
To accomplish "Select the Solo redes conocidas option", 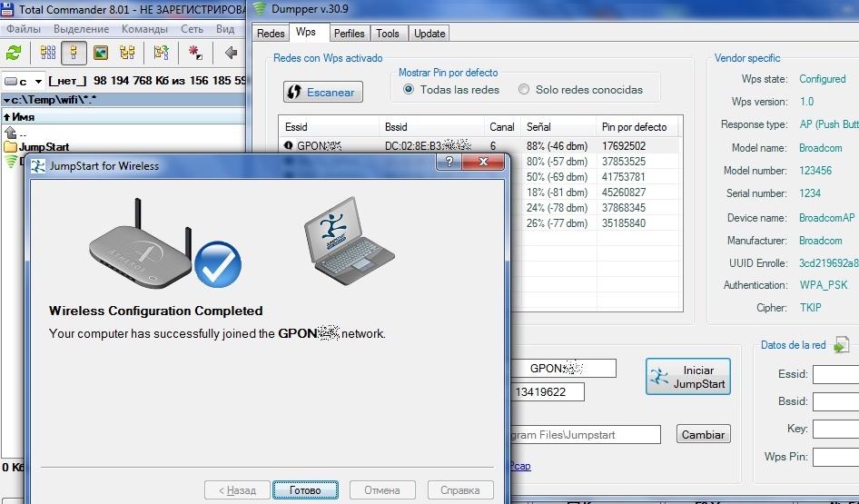I will click(x=524, y=90).
